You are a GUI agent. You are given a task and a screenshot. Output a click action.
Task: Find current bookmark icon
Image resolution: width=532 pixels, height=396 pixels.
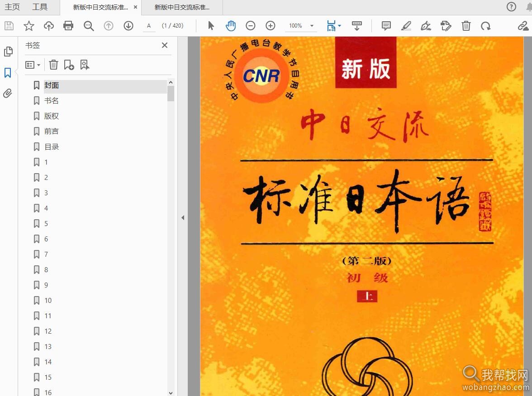[x=85, y=65]
